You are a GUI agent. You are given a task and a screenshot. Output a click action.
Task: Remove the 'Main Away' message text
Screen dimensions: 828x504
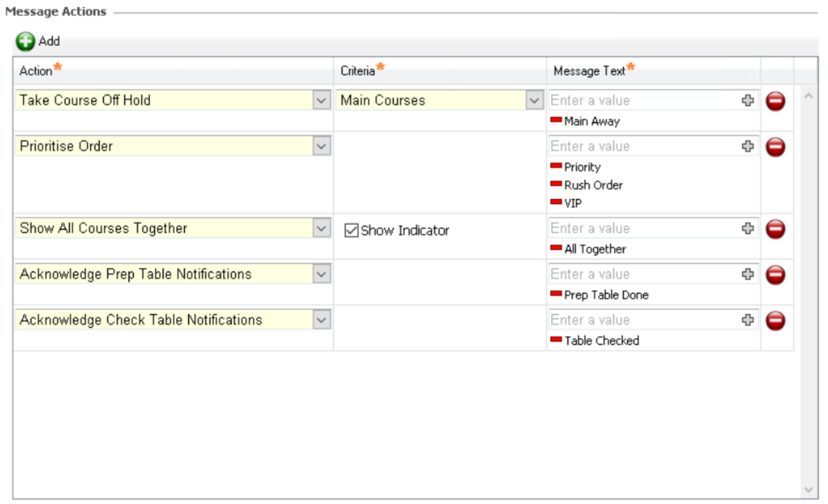(556, 120)
